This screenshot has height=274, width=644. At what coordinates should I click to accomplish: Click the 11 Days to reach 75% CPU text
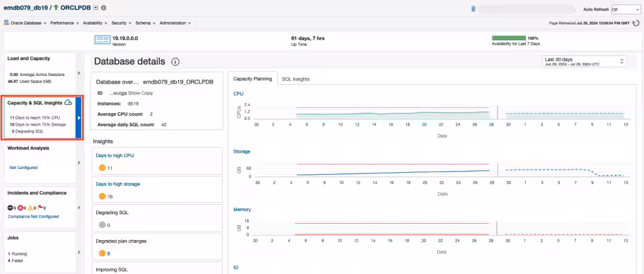[x=35, y=118]
